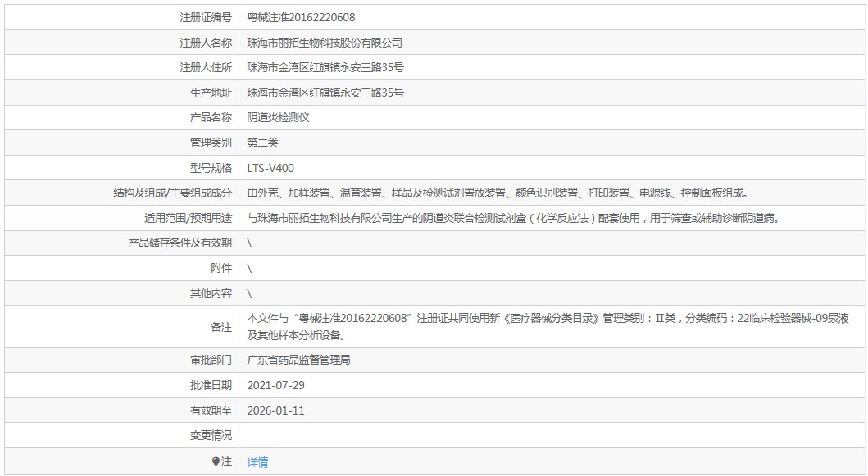Viewport: 868px width, 476px height.
Task: Click the 结构及组成/主要组成成分 label
Action: point(173,193)
